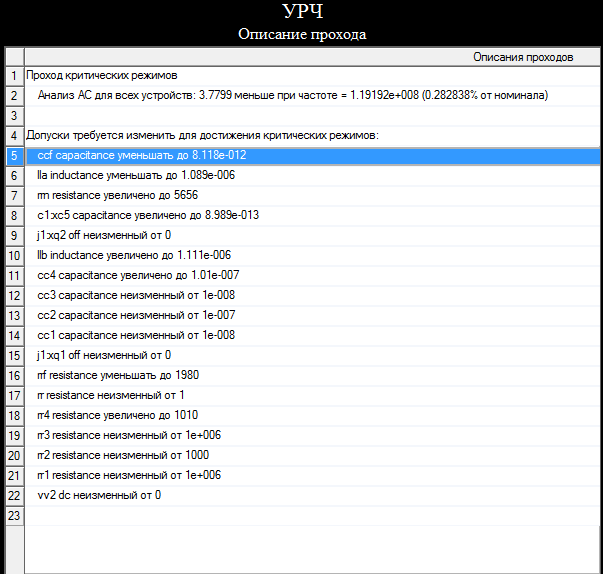Screen dimensions: 603x574
Task: Select row header number 5
Action: 15,155
